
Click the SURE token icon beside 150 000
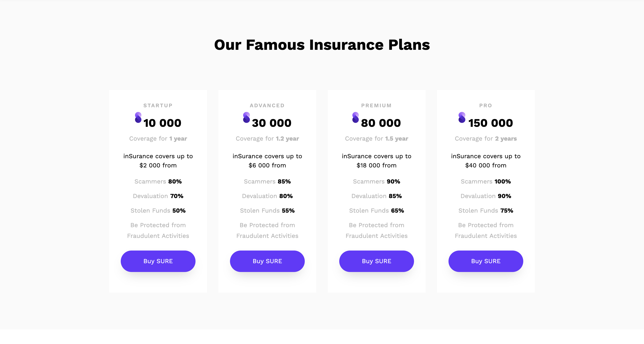point(462,117)
